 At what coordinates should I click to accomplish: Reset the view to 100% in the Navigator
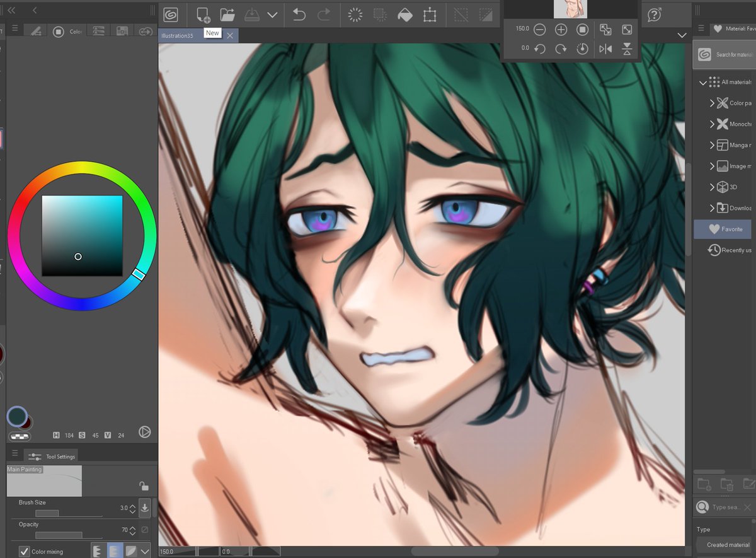pyautogui.click(x=582, y=30)
